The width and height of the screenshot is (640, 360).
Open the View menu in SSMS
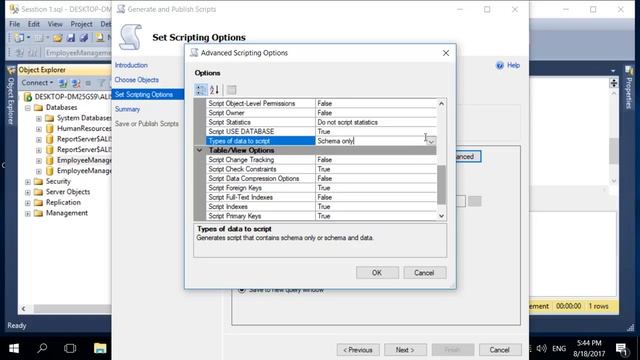click(55, 24)
